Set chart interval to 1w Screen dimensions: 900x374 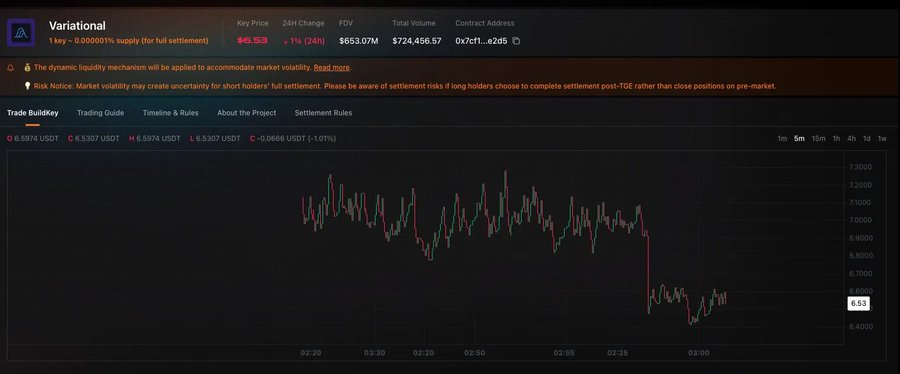tap(882, 138)
